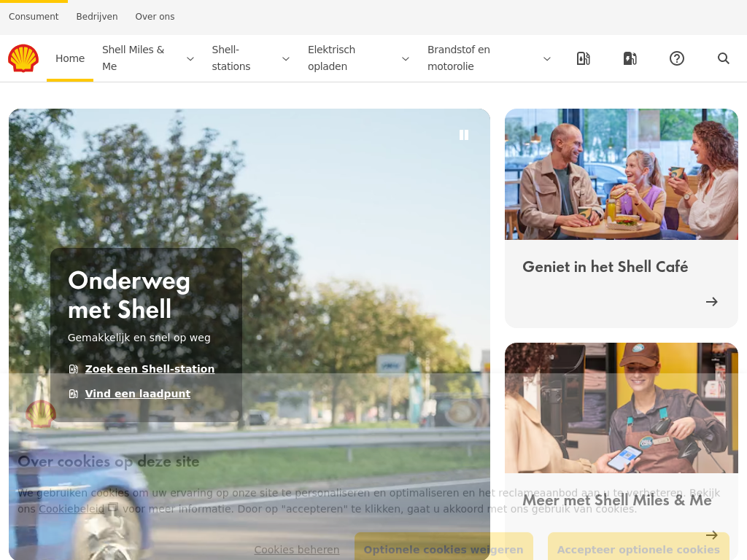
Task: Expand the Elektrisch opladen dropdown
Action: click(405, 58)
